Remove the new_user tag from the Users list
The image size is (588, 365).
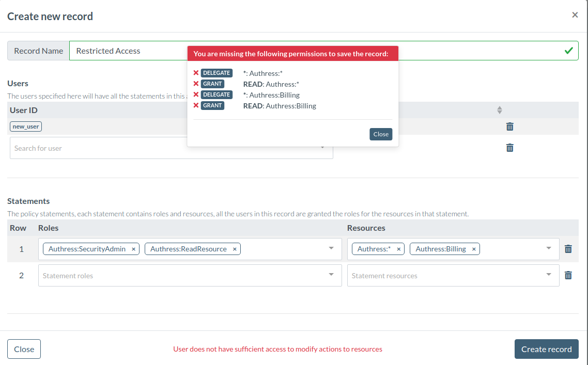(x=25, y=126)
